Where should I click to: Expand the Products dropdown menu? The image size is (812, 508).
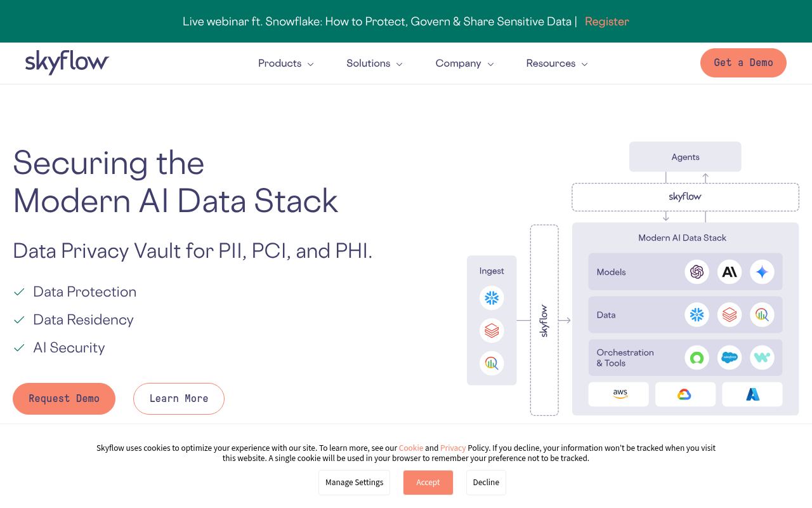click(285, 63)
